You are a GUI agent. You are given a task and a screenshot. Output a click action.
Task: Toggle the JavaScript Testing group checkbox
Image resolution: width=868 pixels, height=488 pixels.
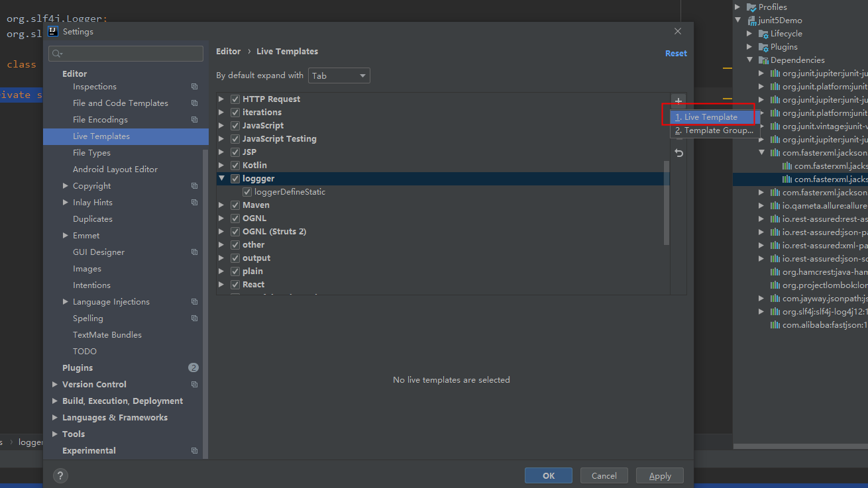pos(235,139)
